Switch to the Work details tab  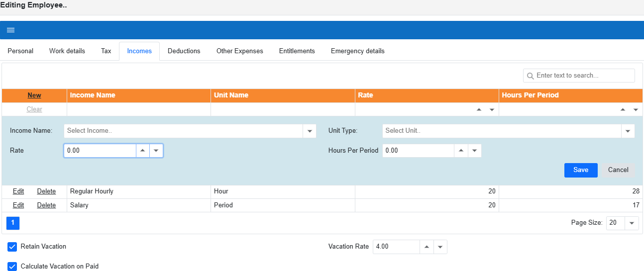67,51
